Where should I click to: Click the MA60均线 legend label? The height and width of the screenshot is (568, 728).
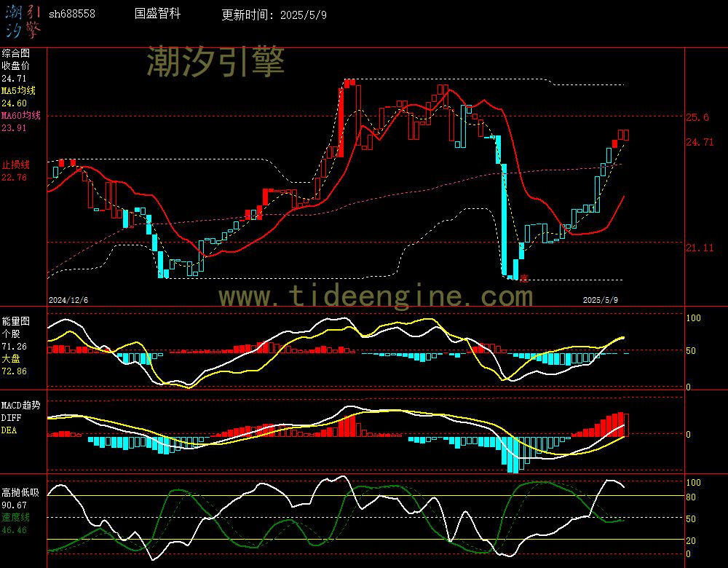(x=21, y=115)
